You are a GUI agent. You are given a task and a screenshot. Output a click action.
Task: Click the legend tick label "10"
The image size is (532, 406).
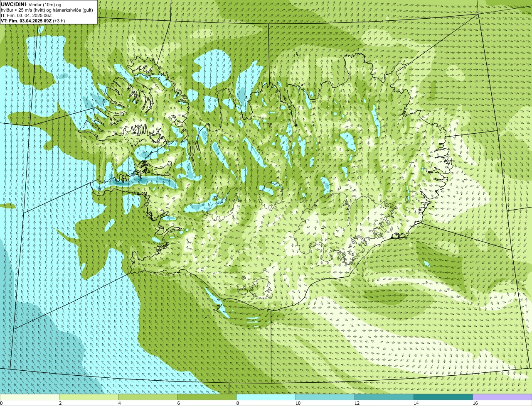click(x=298, y=403)
